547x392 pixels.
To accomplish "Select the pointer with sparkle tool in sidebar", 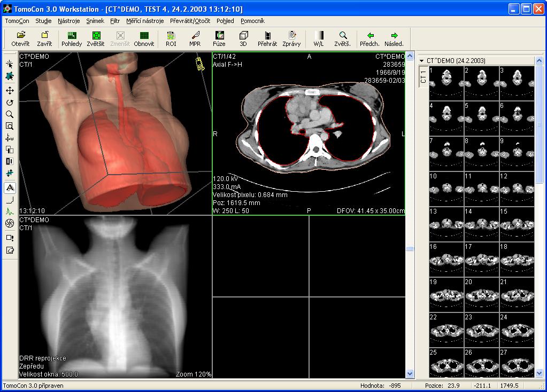I will pyautogui.click(x=10, y=64).
